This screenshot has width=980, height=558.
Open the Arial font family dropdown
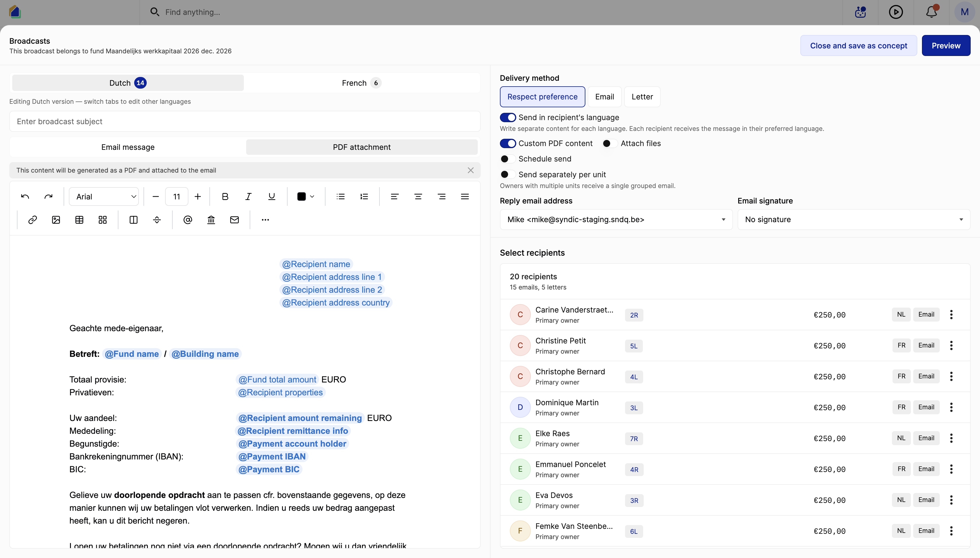[104, 196]
